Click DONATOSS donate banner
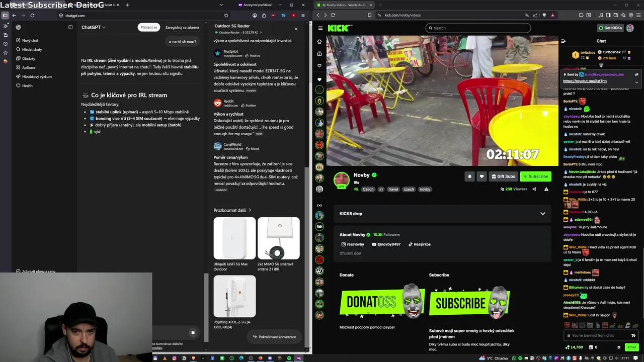This screenshot has height=362, width=644. point(382,302)
